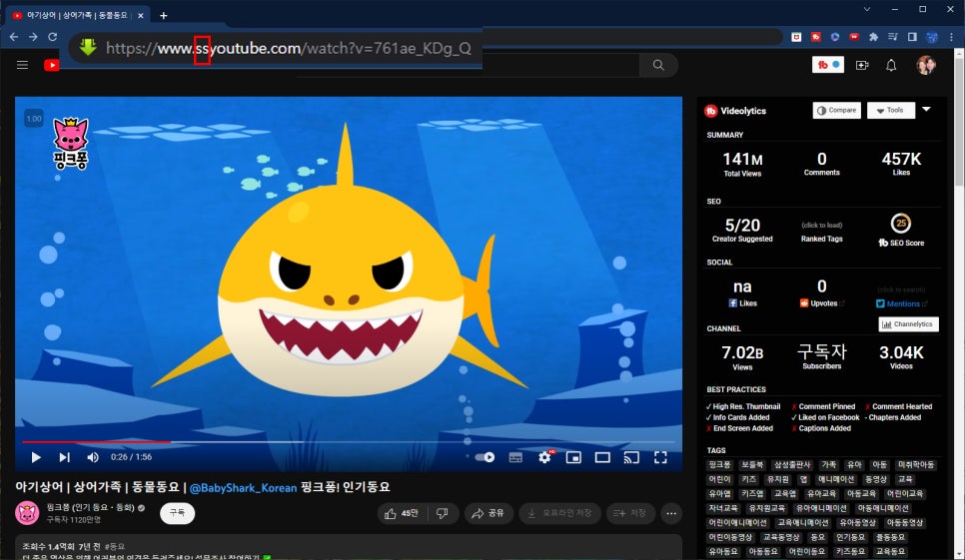
Task: Toggle the Chrome side panel
Action: pyautogui.click(x=913, y=37)
